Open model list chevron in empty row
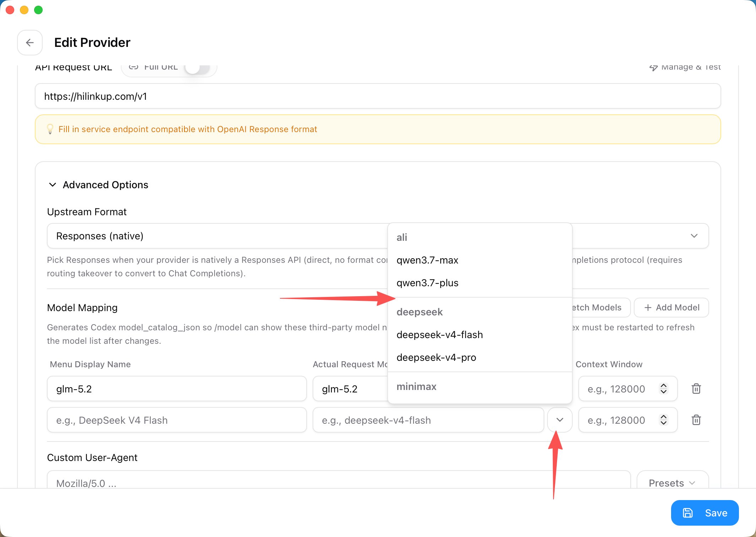The image size is (756, 537). 560,420
